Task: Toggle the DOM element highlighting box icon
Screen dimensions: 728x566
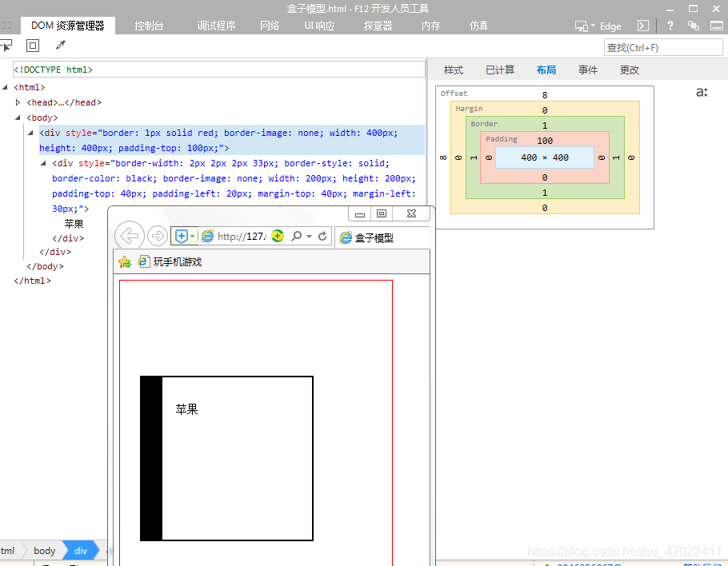Action: coord(33,46)
